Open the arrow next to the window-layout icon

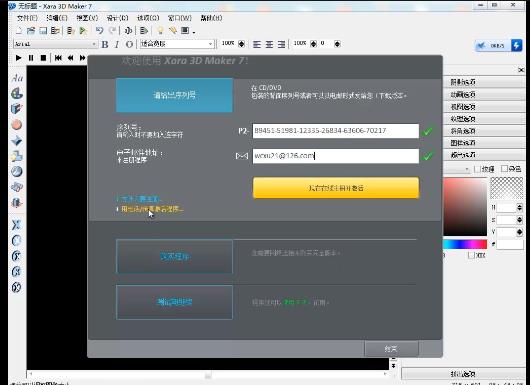click(x=194, y=32)
